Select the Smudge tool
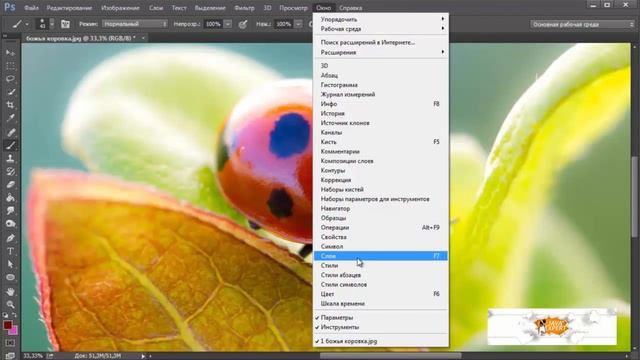The image size is (640, 360). tap(10, 211)
